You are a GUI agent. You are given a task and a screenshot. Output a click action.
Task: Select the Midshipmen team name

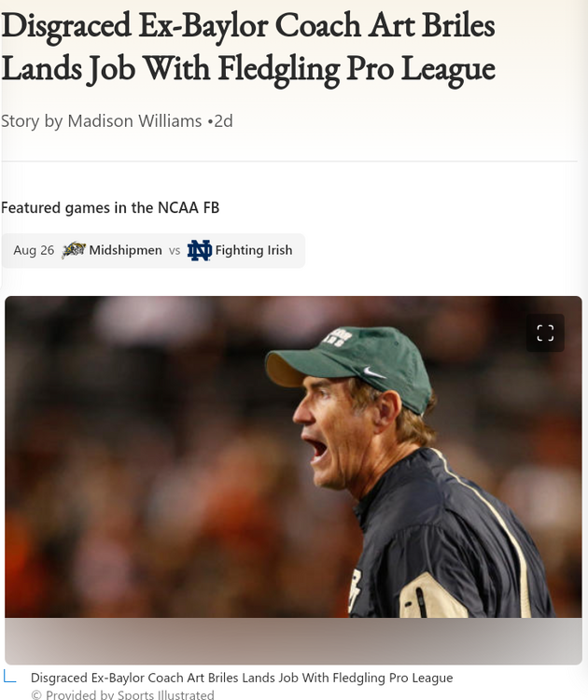(x=125, y=250)
